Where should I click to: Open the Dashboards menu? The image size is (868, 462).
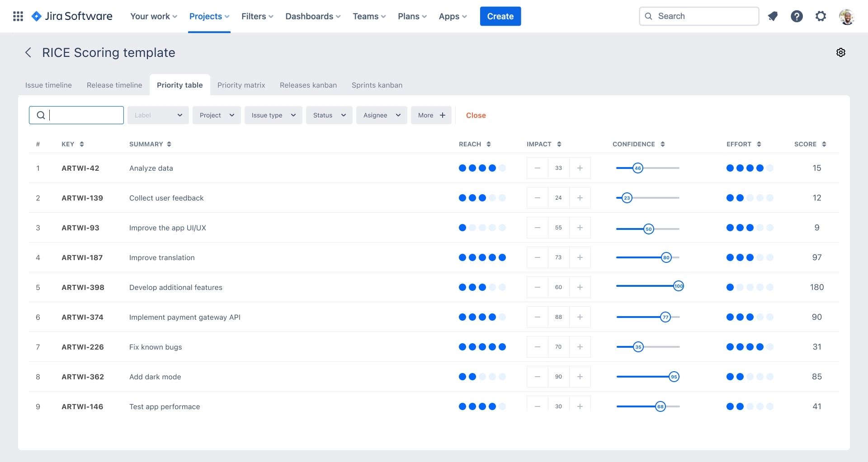pyautogui.click(x=313, y=16)
